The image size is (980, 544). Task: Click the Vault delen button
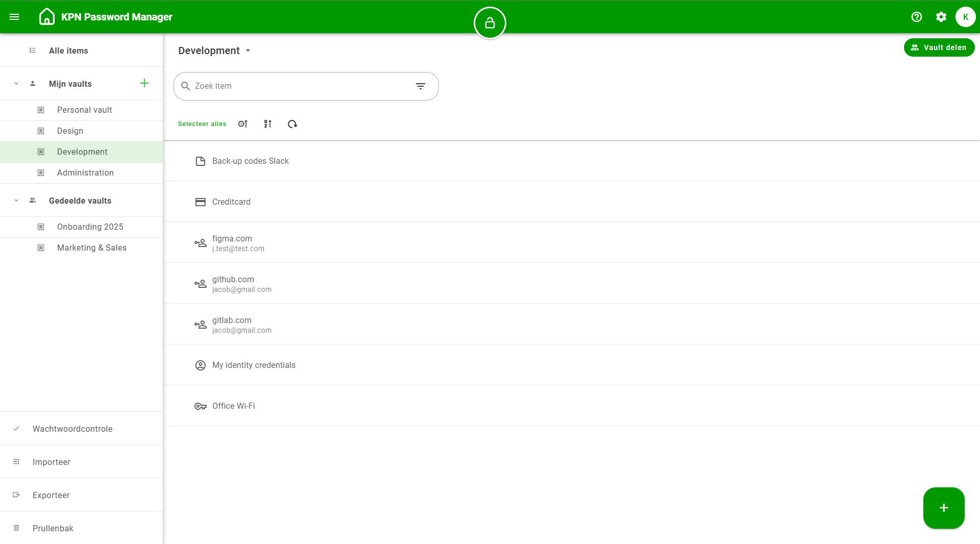pyautogui.click(x=939, y=47)
